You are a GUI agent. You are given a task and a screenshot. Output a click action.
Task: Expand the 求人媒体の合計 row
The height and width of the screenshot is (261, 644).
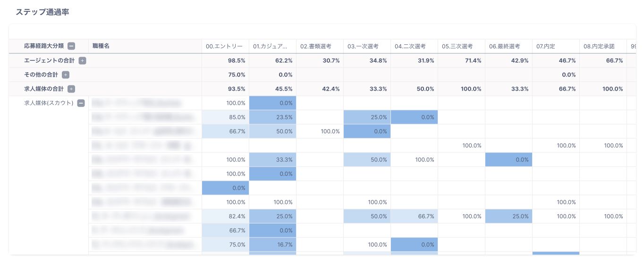point(71,89)
